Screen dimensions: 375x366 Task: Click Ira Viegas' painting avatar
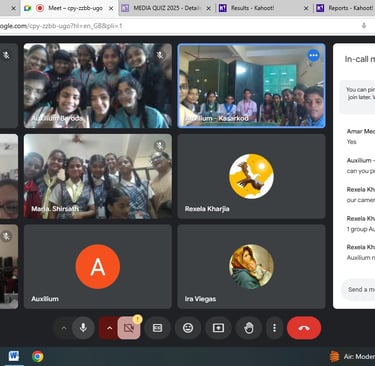[x=251, y=266]
